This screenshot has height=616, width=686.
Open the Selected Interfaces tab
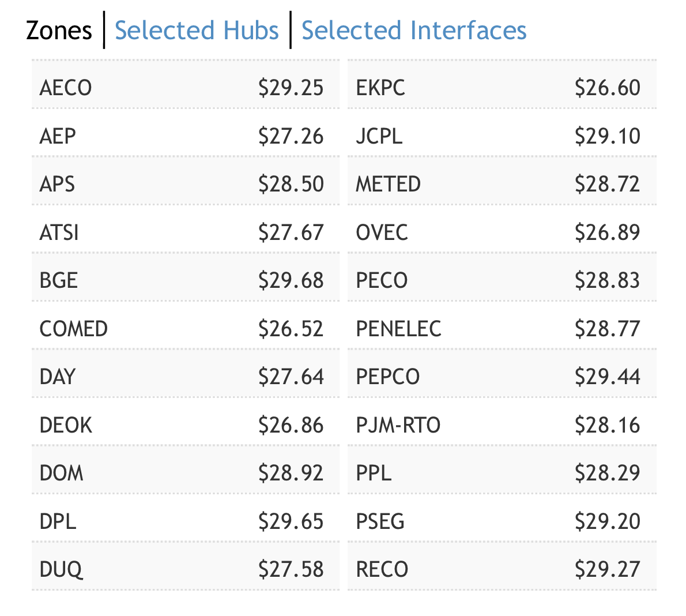[414, 31]
